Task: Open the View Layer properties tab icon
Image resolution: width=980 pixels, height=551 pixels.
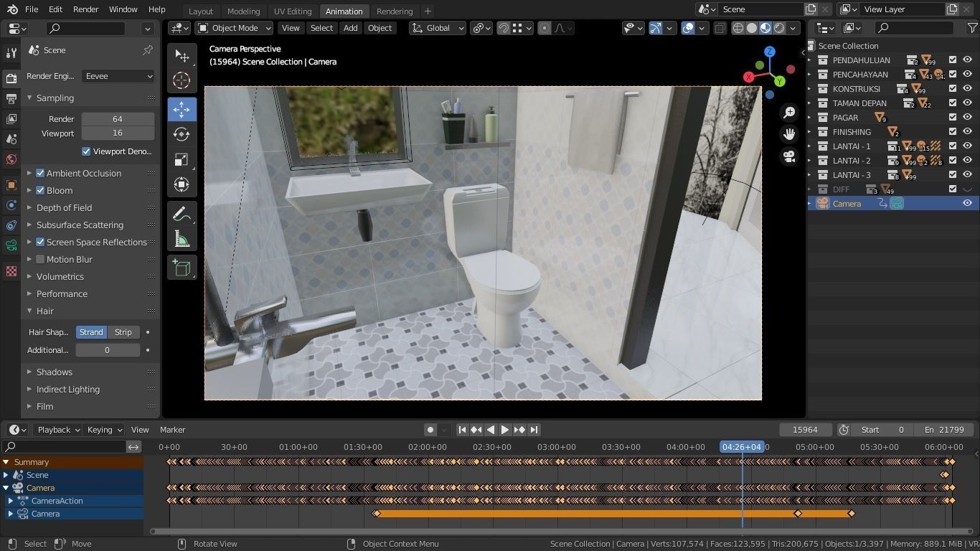Action: click(11, 119)
